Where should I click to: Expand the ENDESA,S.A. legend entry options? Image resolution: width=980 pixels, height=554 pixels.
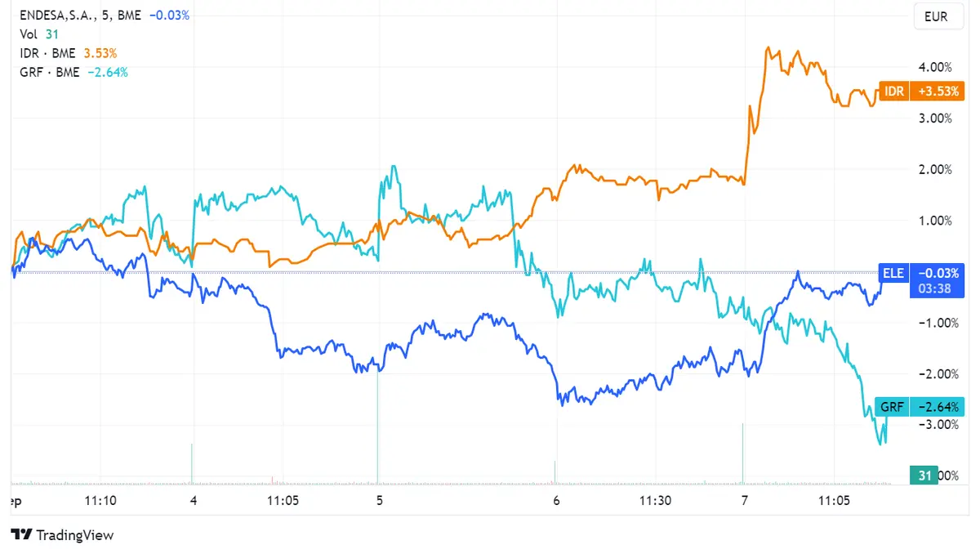58,15
